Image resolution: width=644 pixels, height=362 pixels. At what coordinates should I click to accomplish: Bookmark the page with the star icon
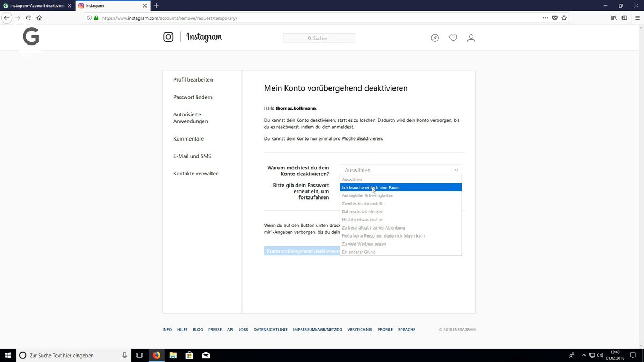[564, 18]
